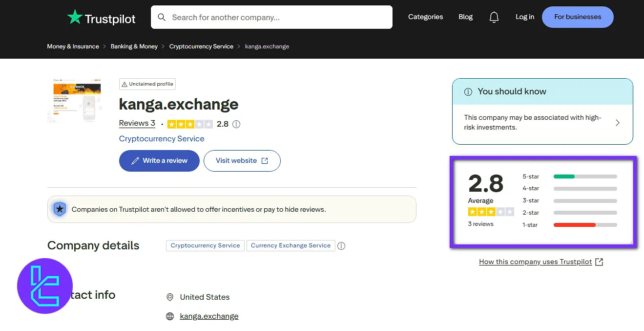The image size is (644, 331).
Task: Click external link icon near How this company
Action: [599, 262]
